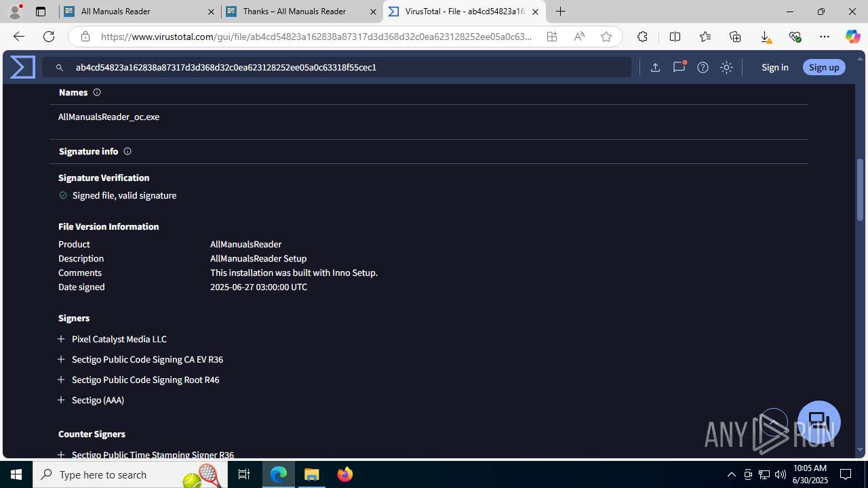This screenshot has width=868, height=488.
Task: Click the upload file icon
Action: 655,67
